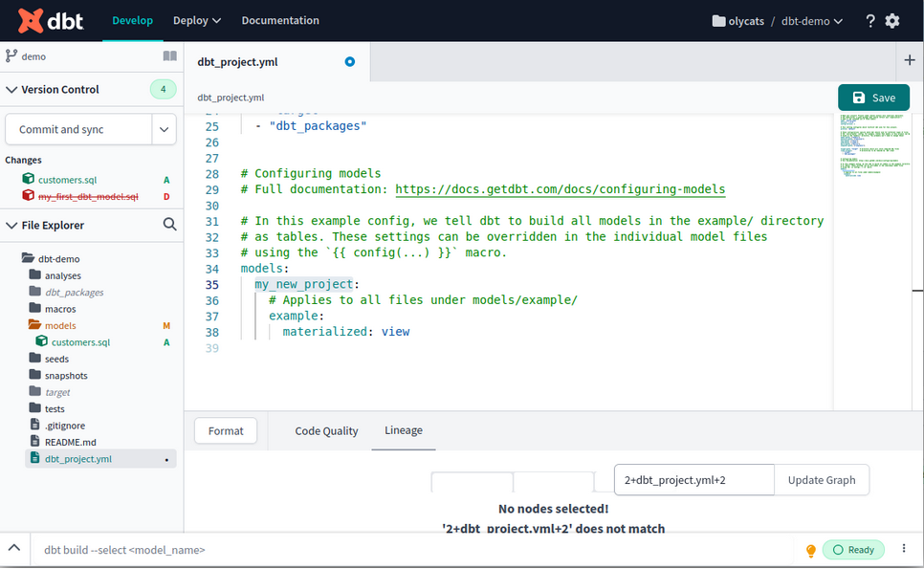
Task: Open the Deploy menu
Action: pyautogui.click(x=197, y=20)
